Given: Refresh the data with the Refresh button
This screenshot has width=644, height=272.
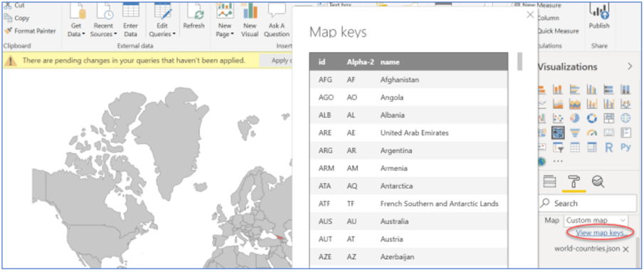Looking at the screenshot, I should pyautogui.click(x=194, y=16).
